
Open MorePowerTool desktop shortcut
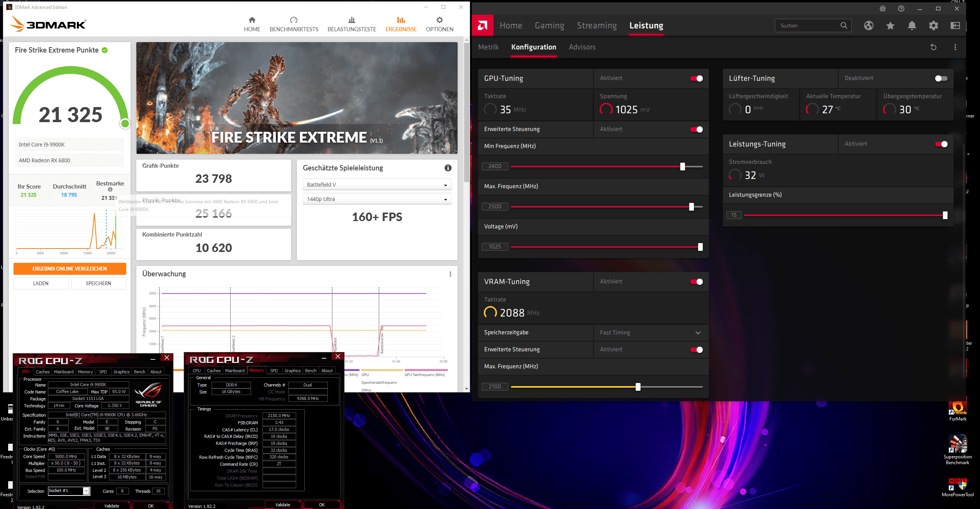click(958, 488)
